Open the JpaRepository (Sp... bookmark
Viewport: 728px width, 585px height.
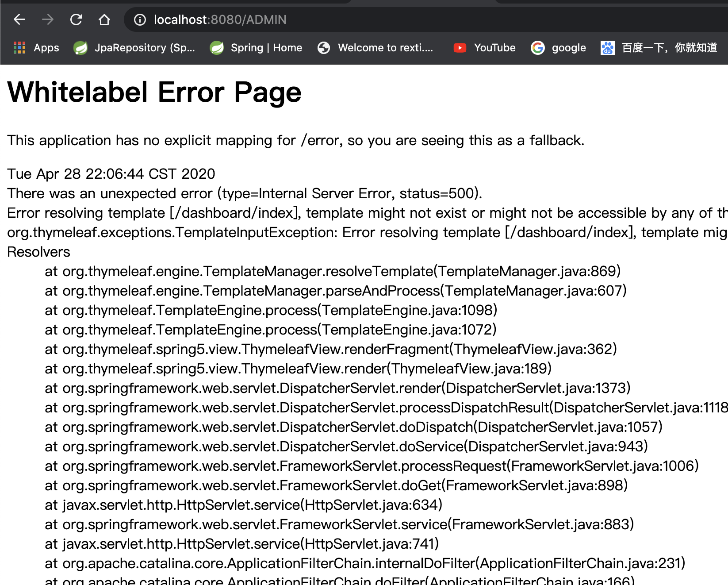(145, 48)
